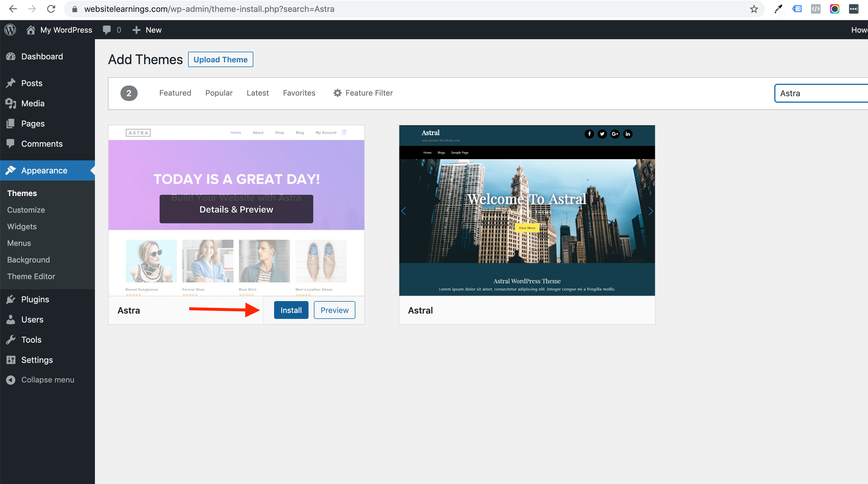Click the Astra search themes field

[821, 93]
